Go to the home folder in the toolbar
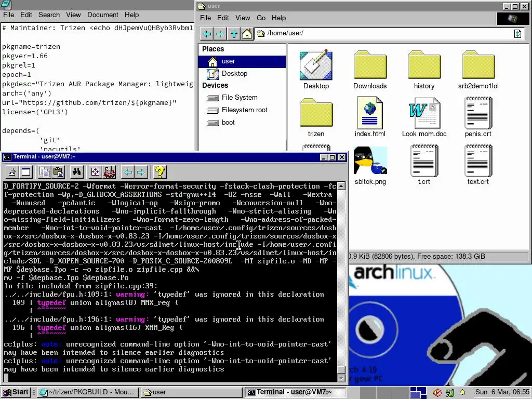This screenshot has height=399, width=532. coord(247,34)
